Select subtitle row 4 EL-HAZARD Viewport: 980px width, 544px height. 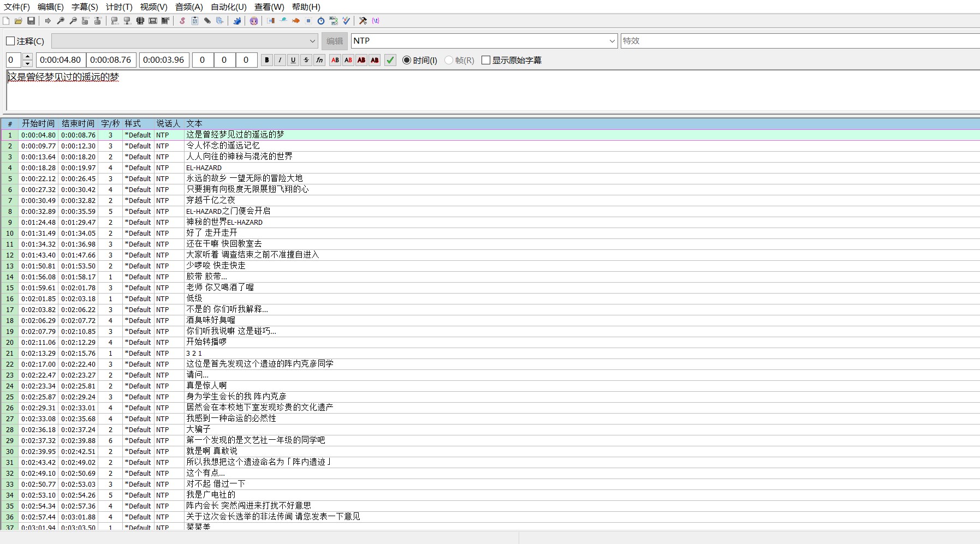[490, 168]
